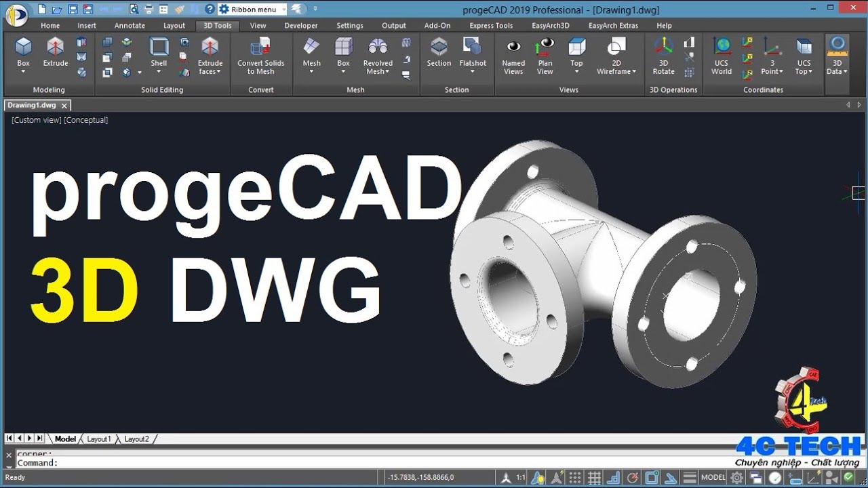Toggle MODEL space button
The height and width of the screenshot is (488, 868).
click(713, 478)
